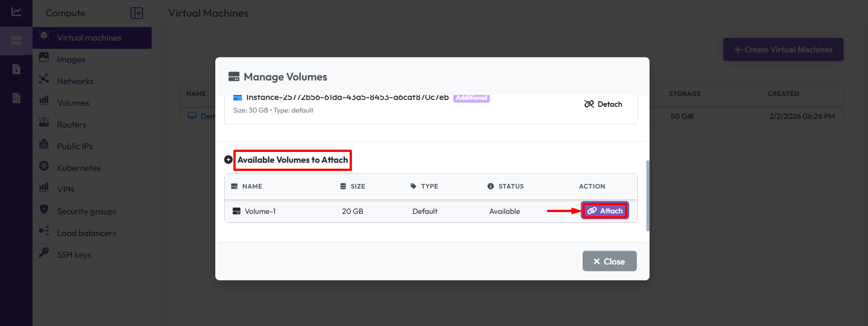Open Virtual machines in the sidebar
The height and width of the screenshot is (326, 868).
pyautogui.click(x=89, y=38)
